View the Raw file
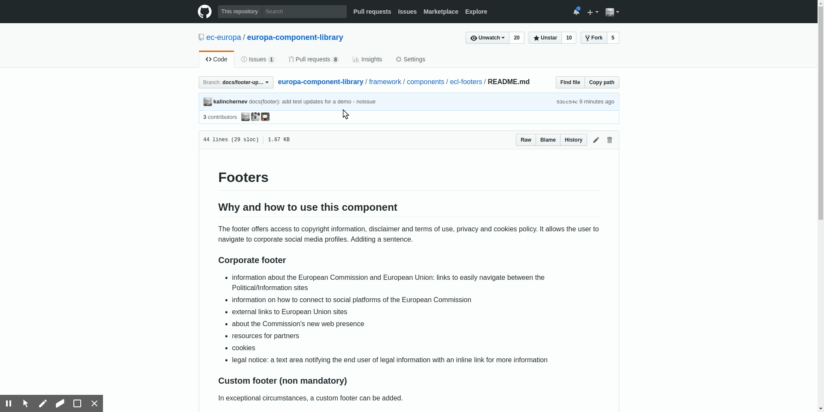824x412 pixels. [x=526, y=140]
